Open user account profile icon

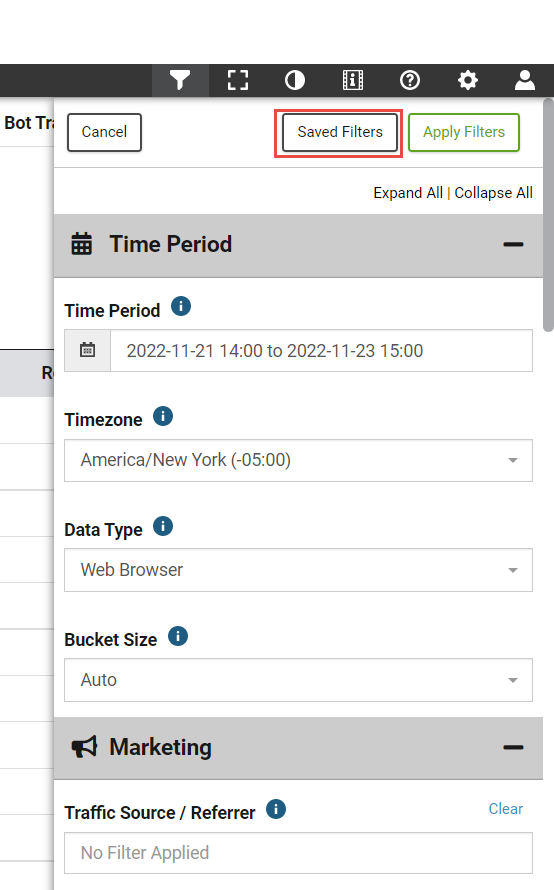pyautogui.click(x=525, y=80)
